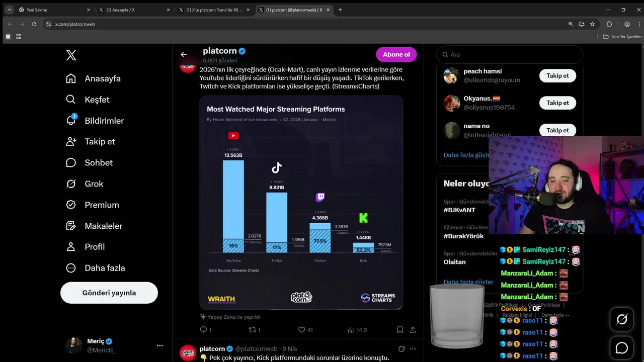Share the chart post via upload icon
Screen dimensions: 644x362
tap(413, 330)
